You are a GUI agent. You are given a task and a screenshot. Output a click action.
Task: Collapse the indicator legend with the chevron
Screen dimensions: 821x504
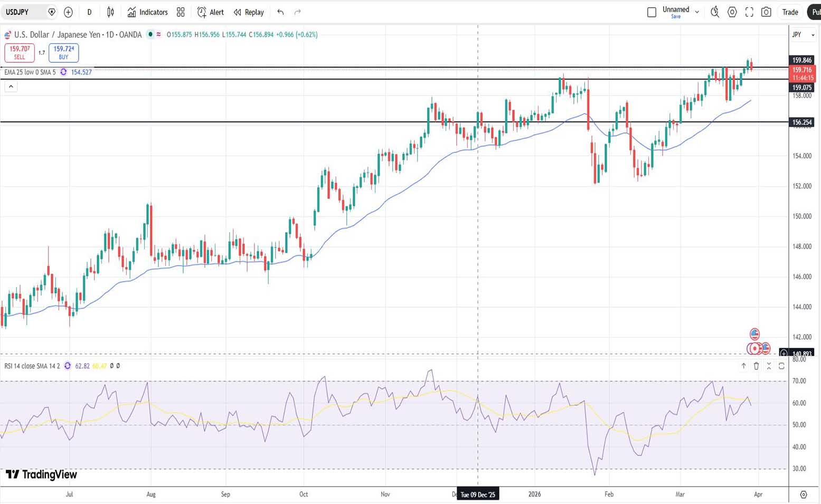[11, 87]
